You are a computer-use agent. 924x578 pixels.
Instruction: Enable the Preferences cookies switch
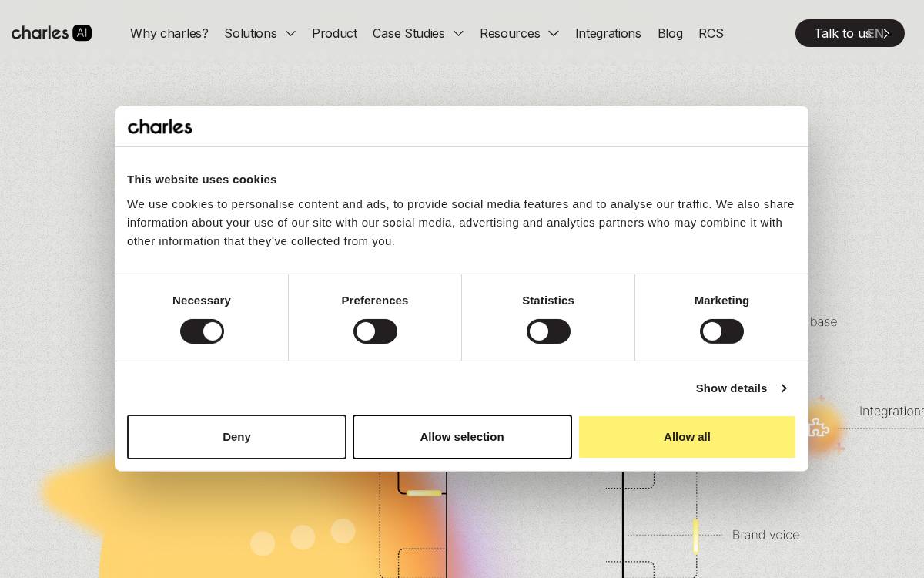click(375, 331)
